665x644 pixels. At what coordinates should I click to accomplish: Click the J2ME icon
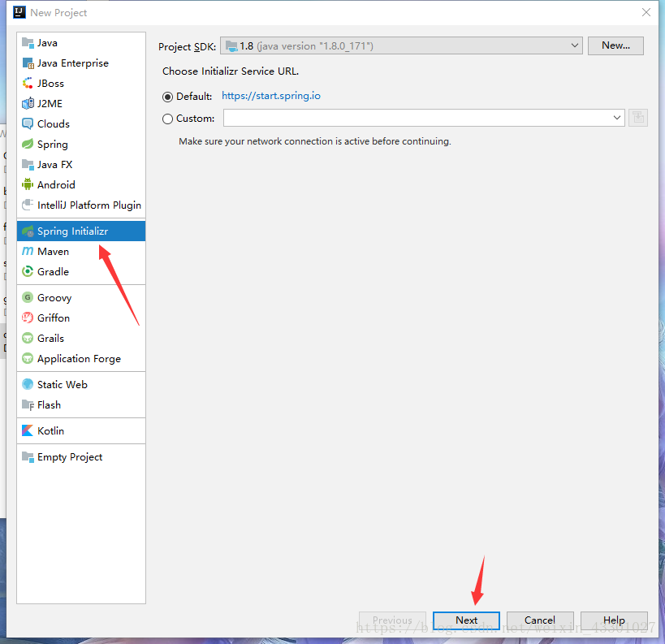28,103
